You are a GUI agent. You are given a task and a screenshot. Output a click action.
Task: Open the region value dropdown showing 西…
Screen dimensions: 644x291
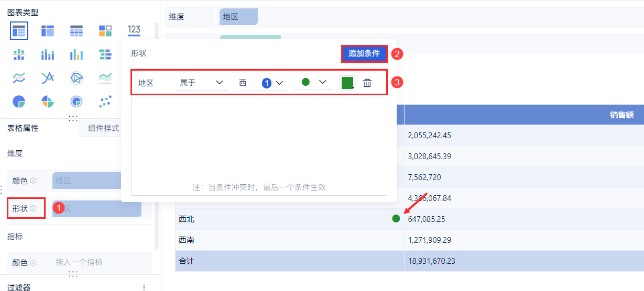point(261,83)
